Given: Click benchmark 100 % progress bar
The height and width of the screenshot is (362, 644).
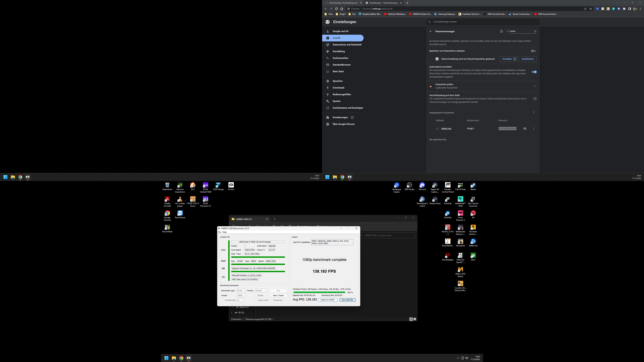Looking at the screenshot, I should tap(319, 293).
